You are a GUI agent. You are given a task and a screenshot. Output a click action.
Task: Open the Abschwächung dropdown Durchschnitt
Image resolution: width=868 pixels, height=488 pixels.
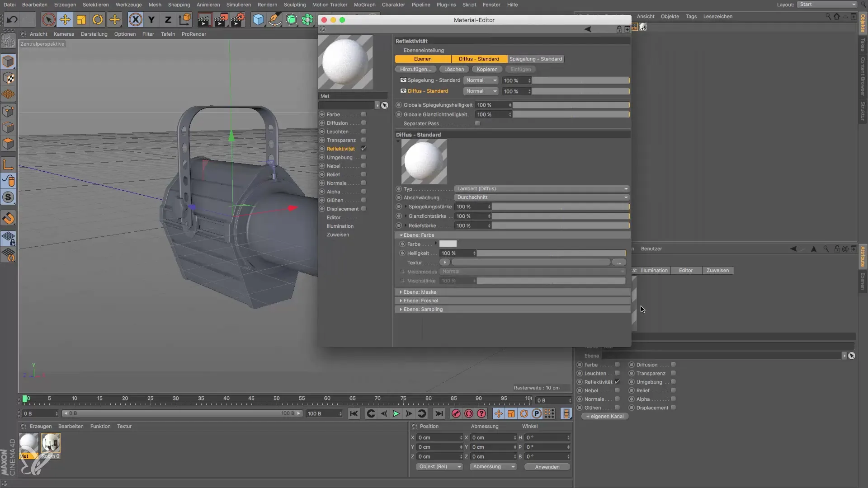542,197
